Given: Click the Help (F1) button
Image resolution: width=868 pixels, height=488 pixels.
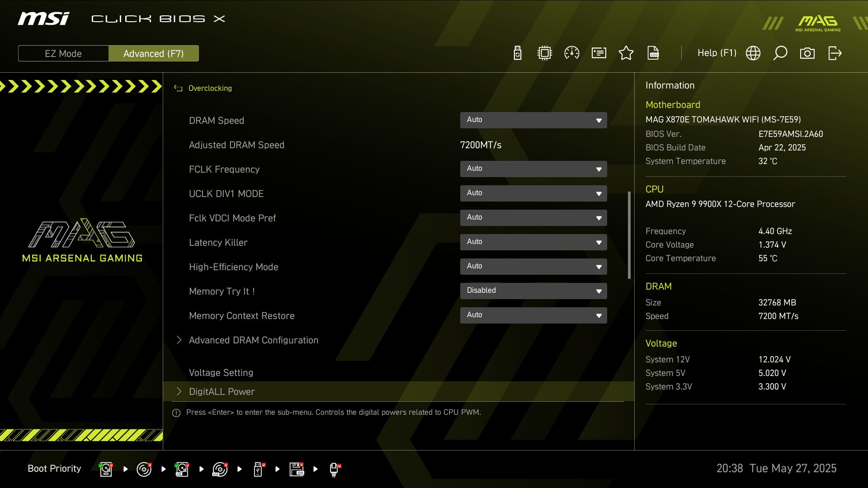Looking at the screenshot, I should coord(717,53).
